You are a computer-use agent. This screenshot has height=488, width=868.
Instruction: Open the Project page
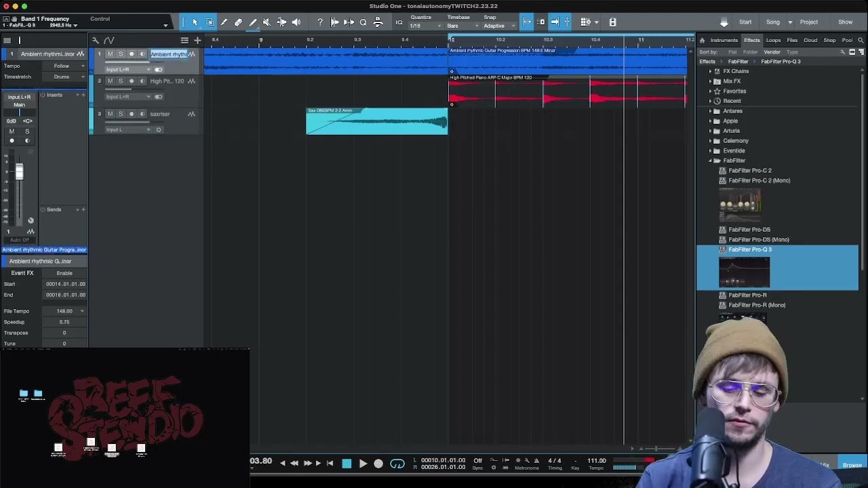point(808,22)
